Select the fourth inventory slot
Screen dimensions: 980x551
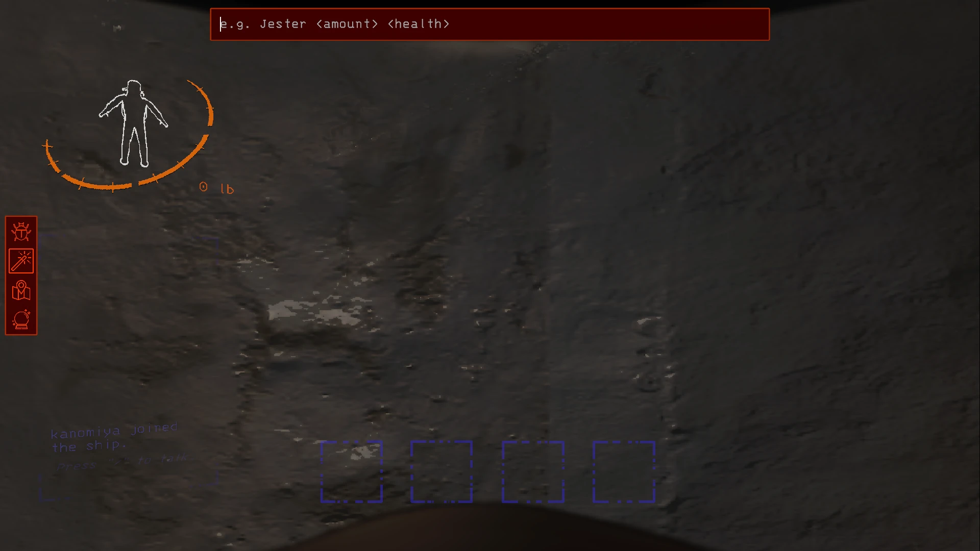pos(624,472)
